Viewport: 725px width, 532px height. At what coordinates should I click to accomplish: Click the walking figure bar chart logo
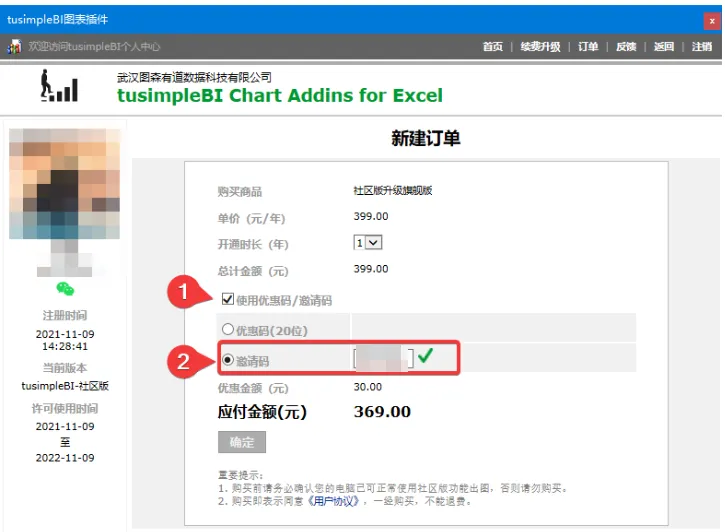coord(59,86)
